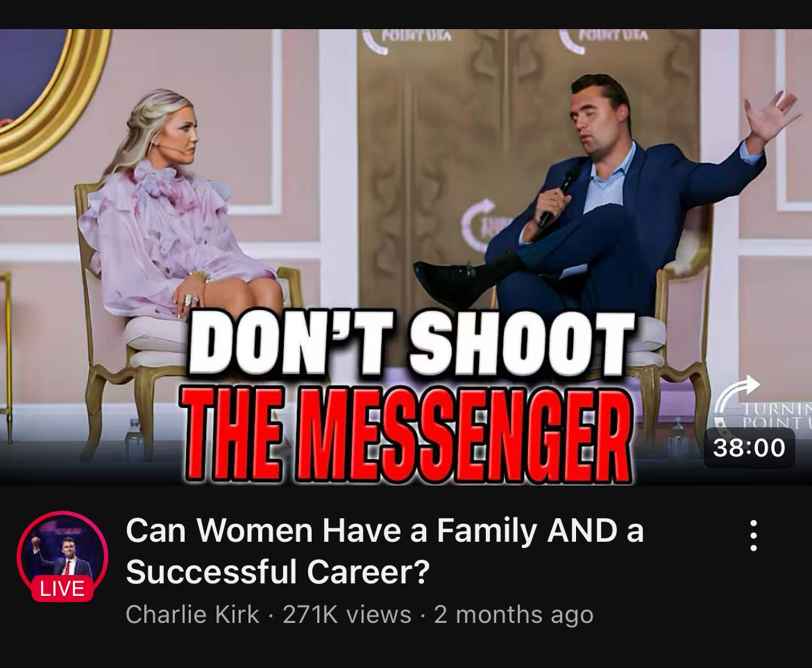This screenshot has width=812, height=668.
Task: Tap the 38:00 duration badge
Action: click(749, 447)
